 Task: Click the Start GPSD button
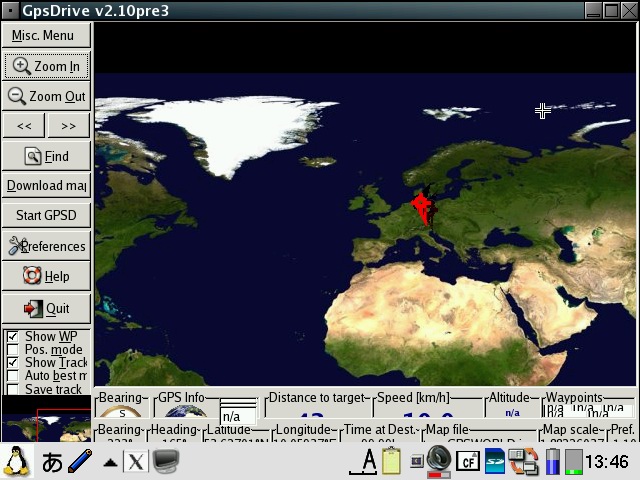tap(46, 215)
